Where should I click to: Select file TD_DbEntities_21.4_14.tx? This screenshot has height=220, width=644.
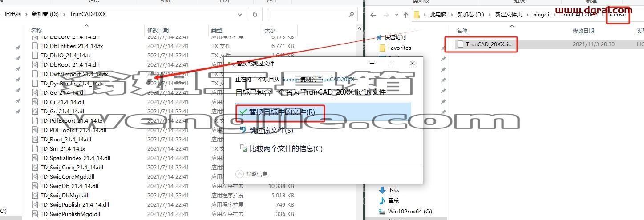71,46
